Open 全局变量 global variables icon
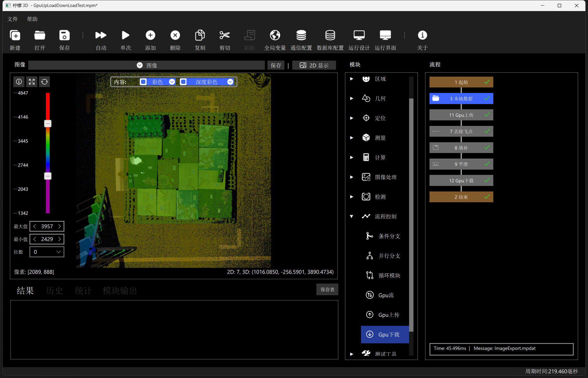Viewport: 588px width, 378px height. pyautogui.click(x=275, y=35)
